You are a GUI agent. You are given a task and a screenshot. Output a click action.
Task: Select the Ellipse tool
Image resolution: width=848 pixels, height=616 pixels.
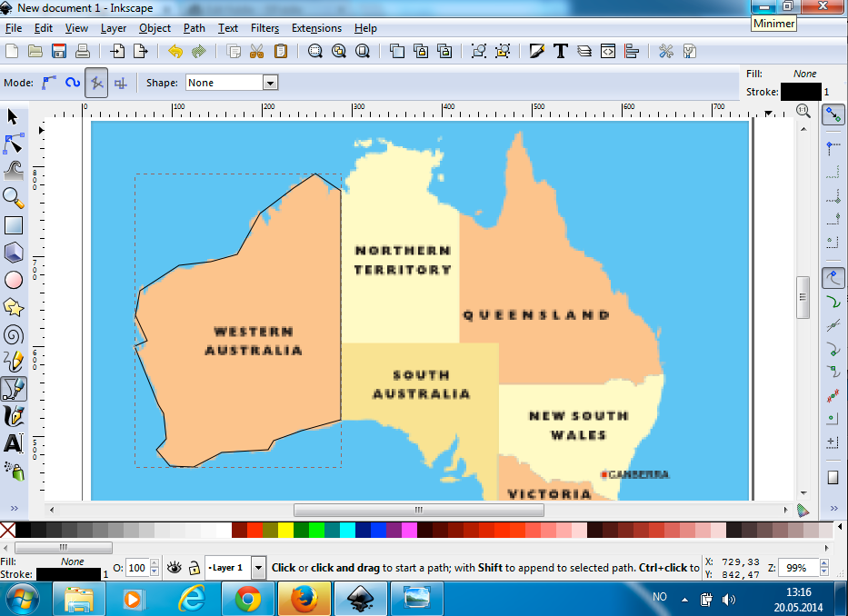point(13,280)
